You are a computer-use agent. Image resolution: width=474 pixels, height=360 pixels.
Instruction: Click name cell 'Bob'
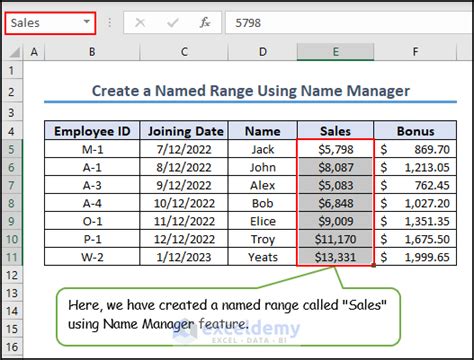pos(263,203)
